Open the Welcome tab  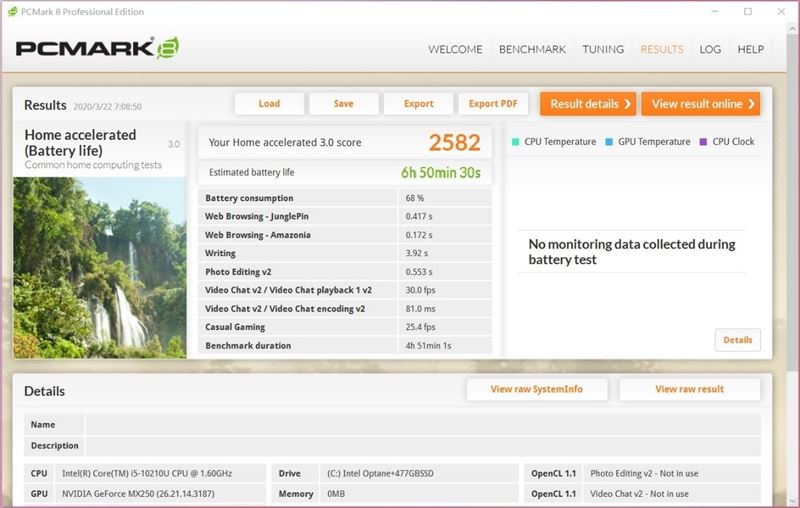coord(455,49)
